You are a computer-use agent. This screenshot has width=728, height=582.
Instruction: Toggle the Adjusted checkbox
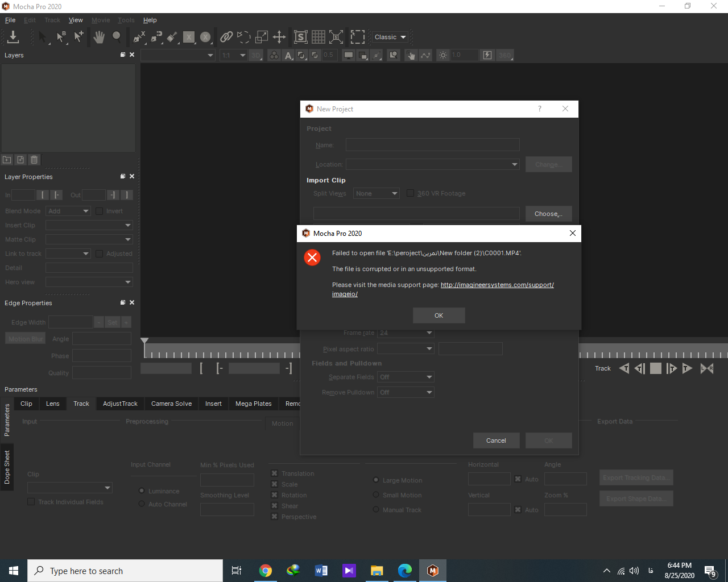point(100,253)
